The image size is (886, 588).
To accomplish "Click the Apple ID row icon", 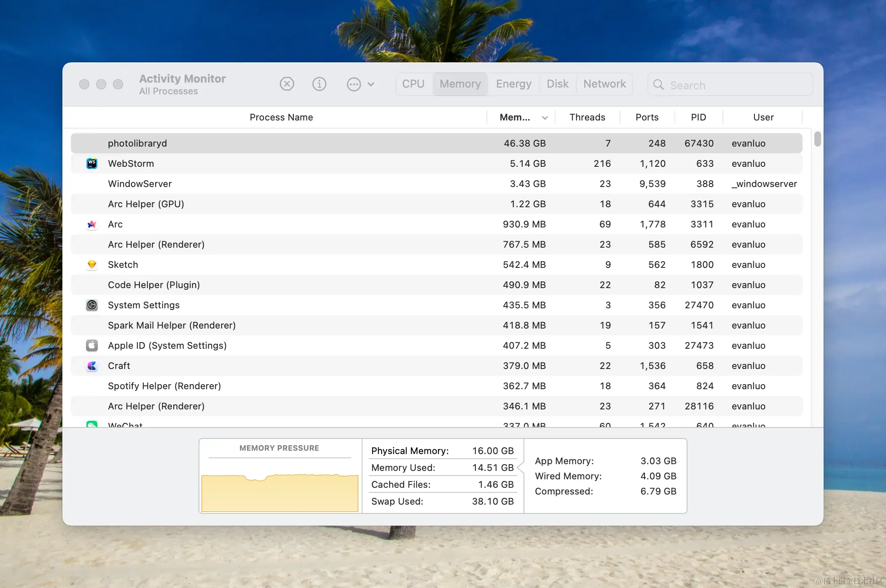I will tap(91, 345).
